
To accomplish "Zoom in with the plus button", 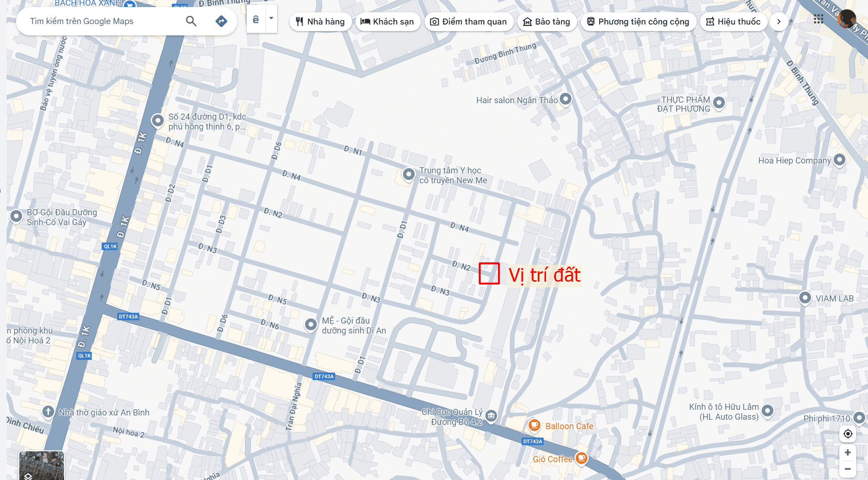I will 848,453.
